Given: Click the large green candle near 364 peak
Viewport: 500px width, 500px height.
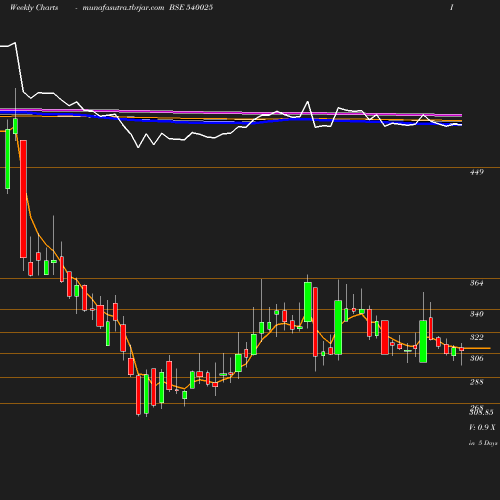Looking at the screenshot, I should click(308, 302).
